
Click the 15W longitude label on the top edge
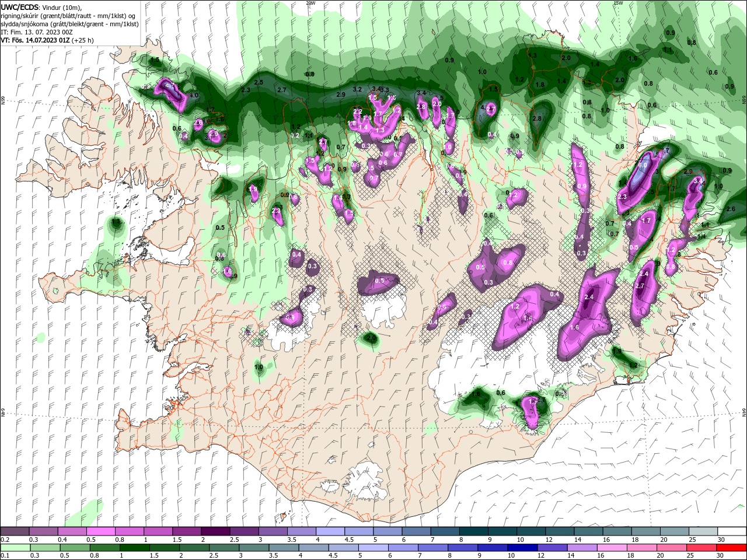tap(618, 3)
